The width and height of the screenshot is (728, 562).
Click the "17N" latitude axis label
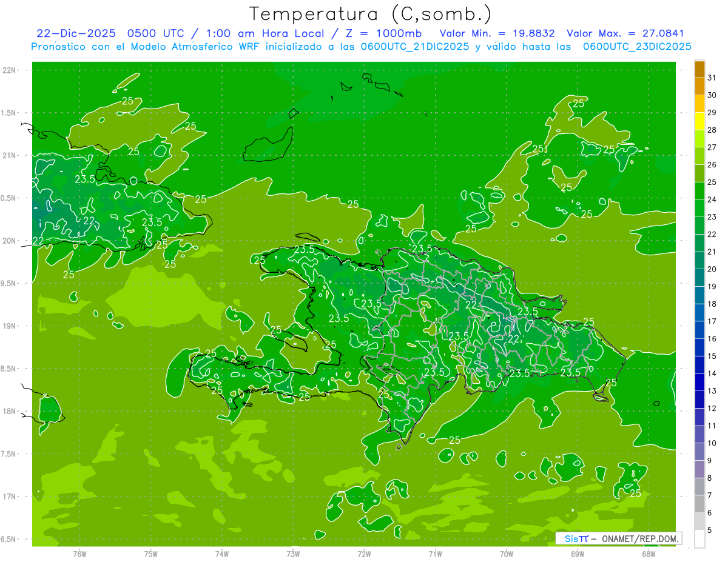tap(10, 497)
